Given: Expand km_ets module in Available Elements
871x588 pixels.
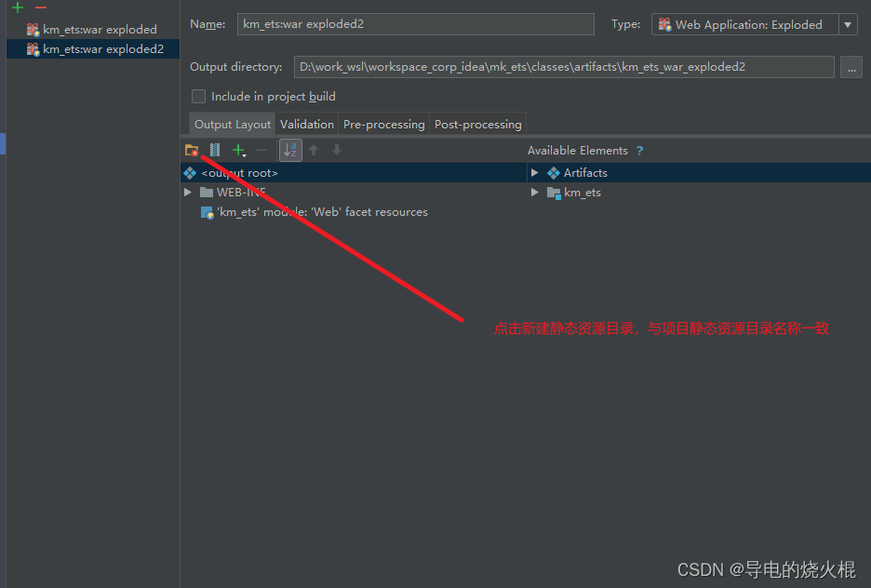Looking at the screenshot, I should [x=534, y=192].
